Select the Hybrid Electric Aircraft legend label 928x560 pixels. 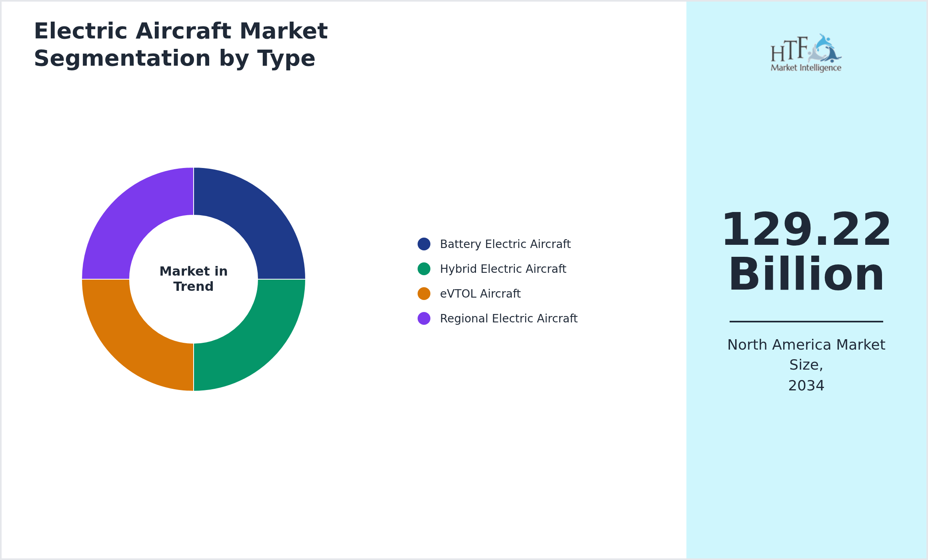(503, 269)
